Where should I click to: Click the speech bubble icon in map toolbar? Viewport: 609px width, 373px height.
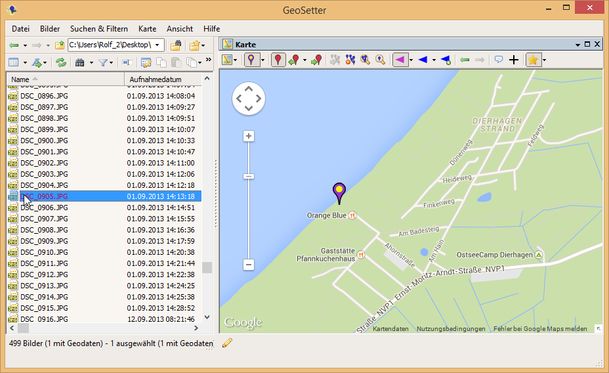[498, 59]
